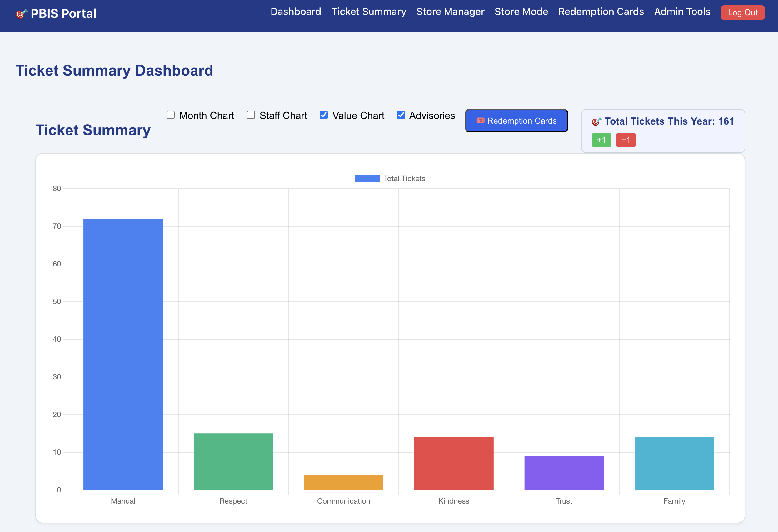Enable the Month Chart checkbox
778x532 pixels.
click(171, 115)
